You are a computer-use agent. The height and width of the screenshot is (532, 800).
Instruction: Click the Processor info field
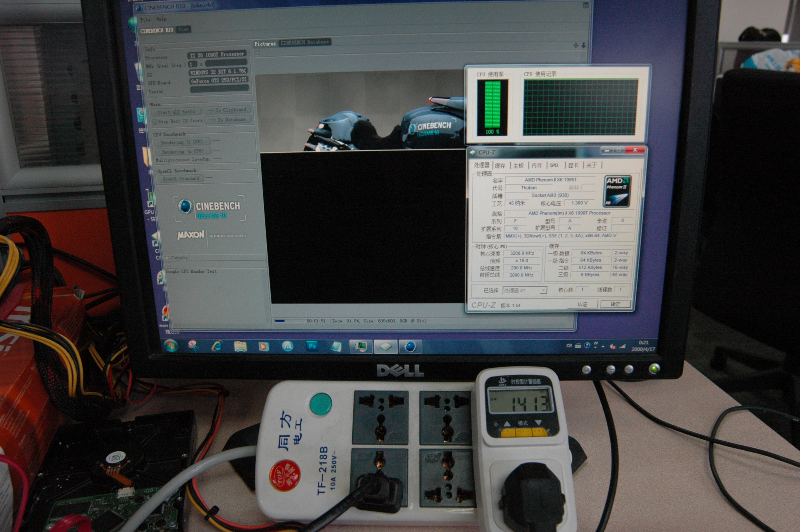[217, 54]
